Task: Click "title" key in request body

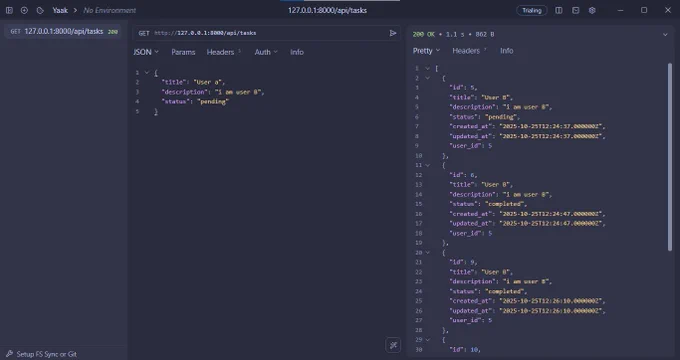Action: click(x=173, y=82)
